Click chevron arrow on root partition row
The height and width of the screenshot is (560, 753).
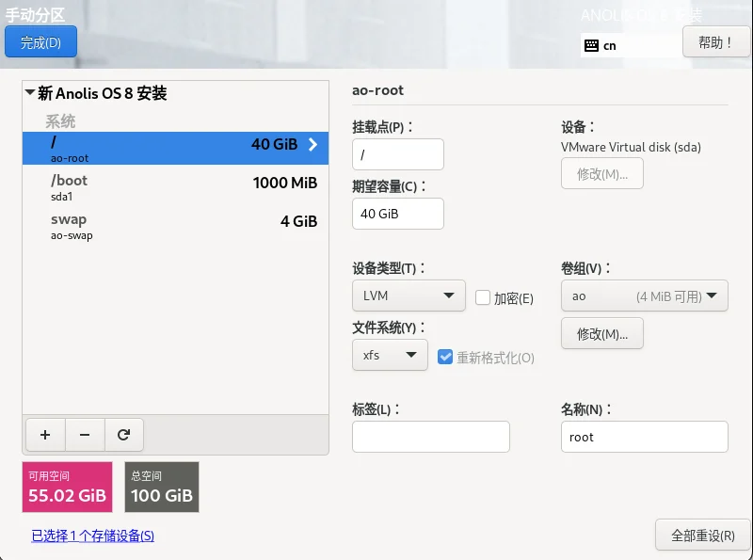click(x=312, y=145)
